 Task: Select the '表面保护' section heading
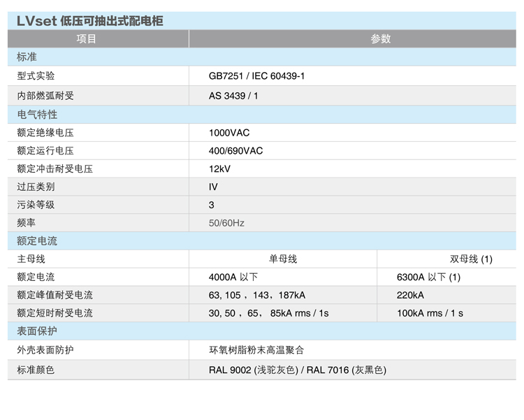37,331
